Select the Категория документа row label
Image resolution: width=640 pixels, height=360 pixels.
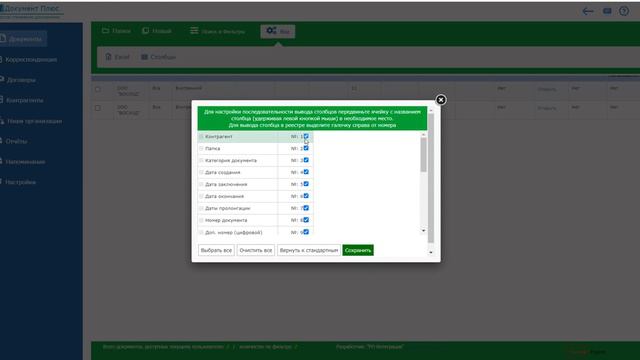pos(231,160)
